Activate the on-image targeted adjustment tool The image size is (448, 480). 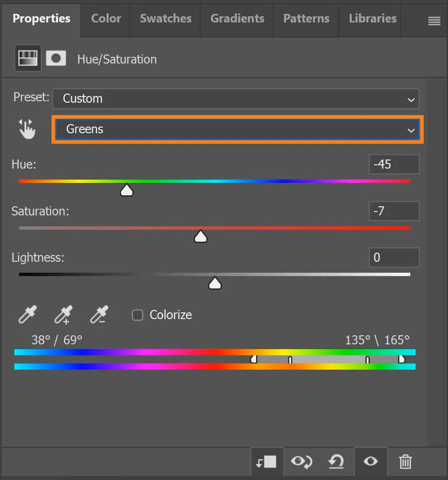[28, 129]
